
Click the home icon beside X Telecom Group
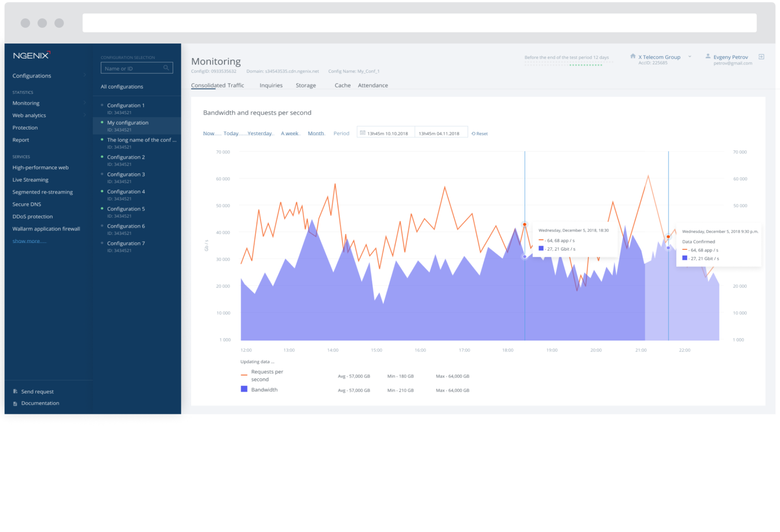pos(633,56)
